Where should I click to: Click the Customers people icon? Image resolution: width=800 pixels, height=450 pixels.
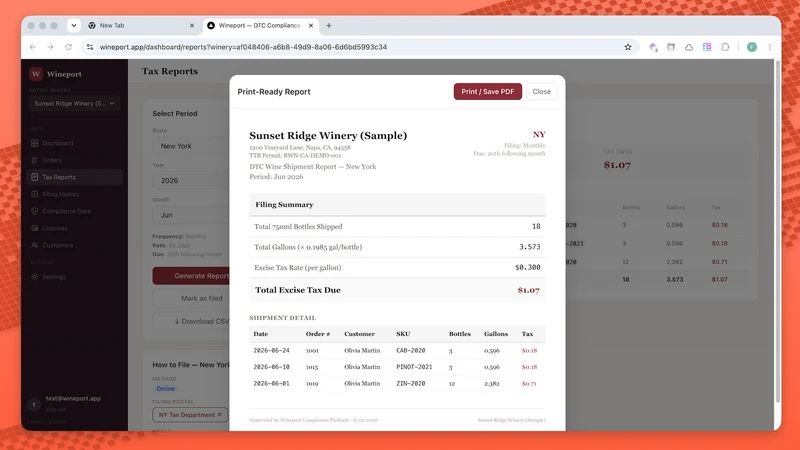tap(35, 245)
